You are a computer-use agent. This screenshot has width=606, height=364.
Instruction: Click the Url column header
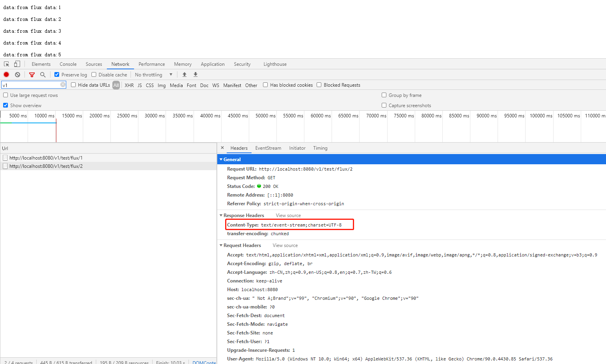point(108,148)
